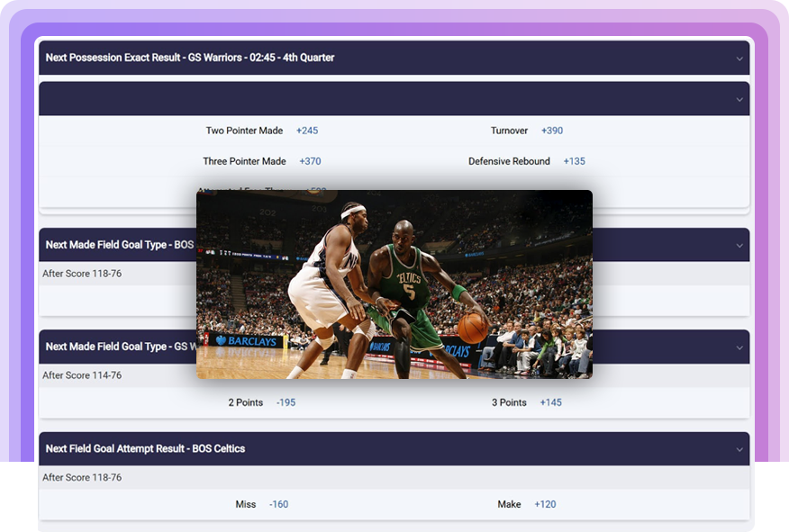Choose Make +120 outcome

[545, 504]
